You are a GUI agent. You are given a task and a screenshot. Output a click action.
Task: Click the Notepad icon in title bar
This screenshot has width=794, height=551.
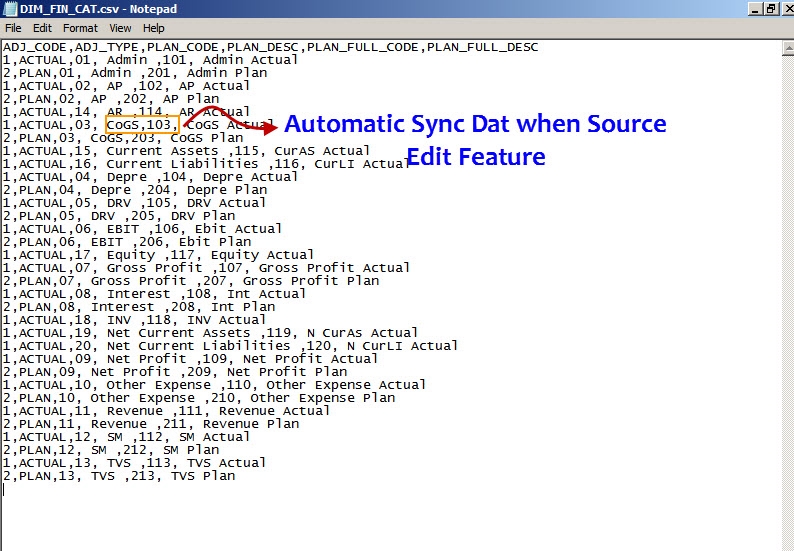click(10, 9)
